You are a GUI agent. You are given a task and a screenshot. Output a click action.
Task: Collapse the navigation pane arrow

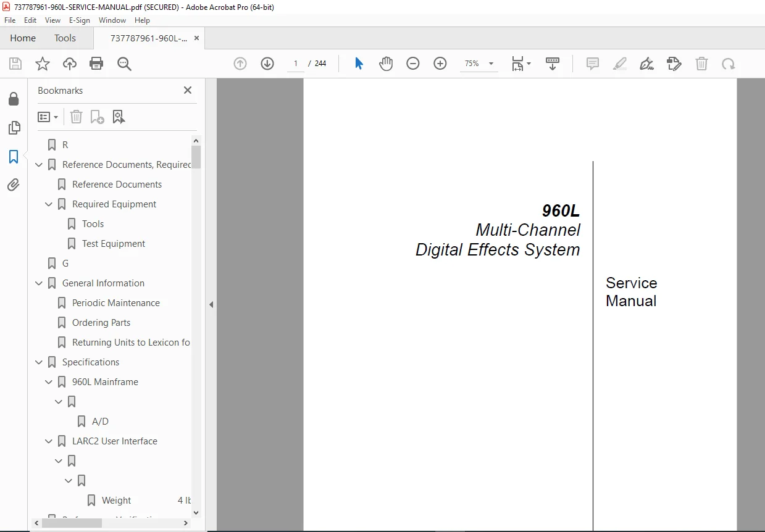(x=211, y=304)
